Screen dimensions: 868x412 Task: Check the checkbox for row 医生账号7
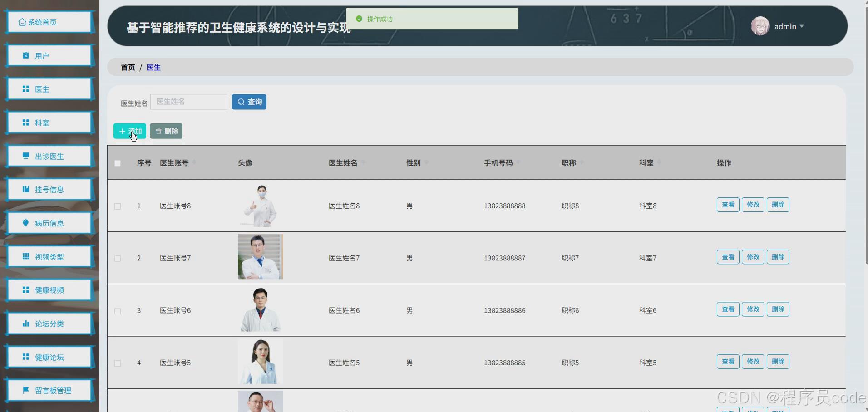118,258
